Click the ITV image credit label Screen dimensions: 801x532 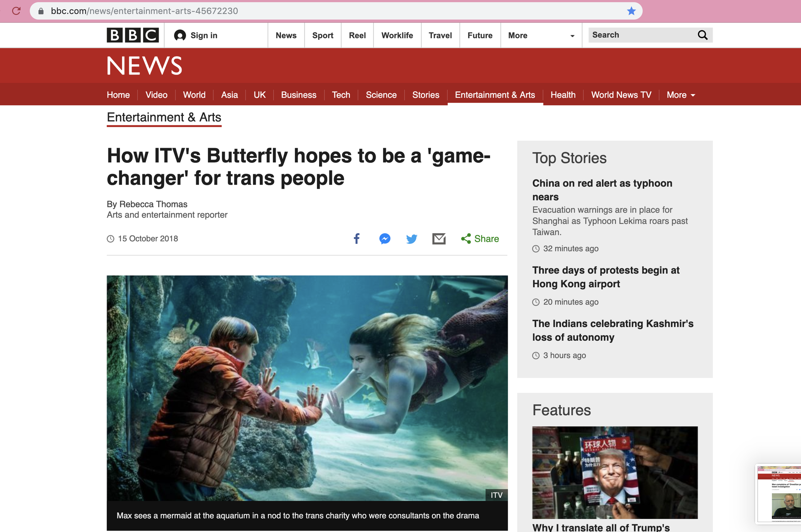[497, 495]
